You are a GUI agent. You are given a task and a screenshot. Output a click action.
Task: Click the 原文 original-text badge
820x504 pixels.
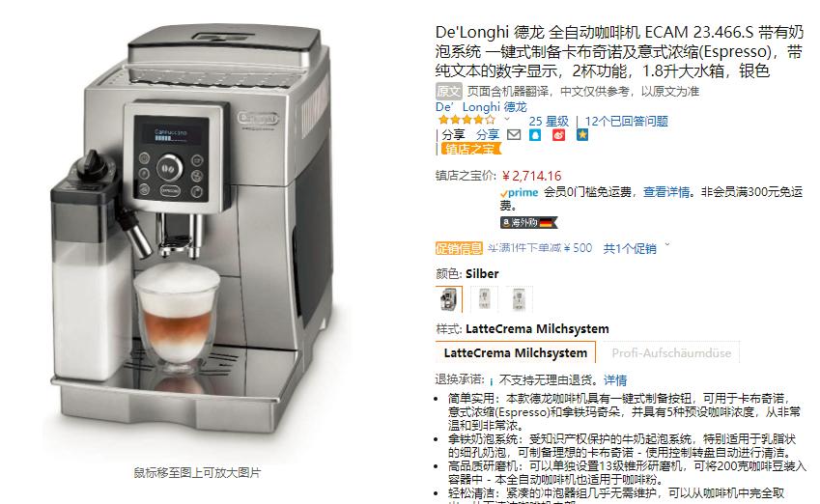point(449,92)
